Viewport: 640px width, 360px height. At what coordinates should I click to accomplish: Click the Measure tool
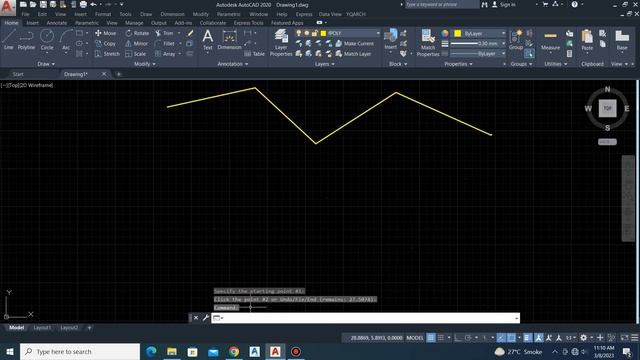tap(550, 40)
